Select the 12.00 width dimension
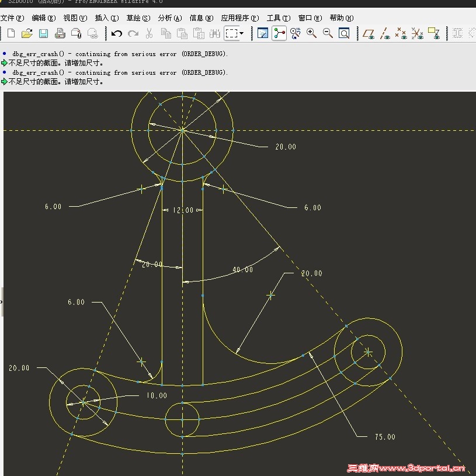 click(183, 210)
